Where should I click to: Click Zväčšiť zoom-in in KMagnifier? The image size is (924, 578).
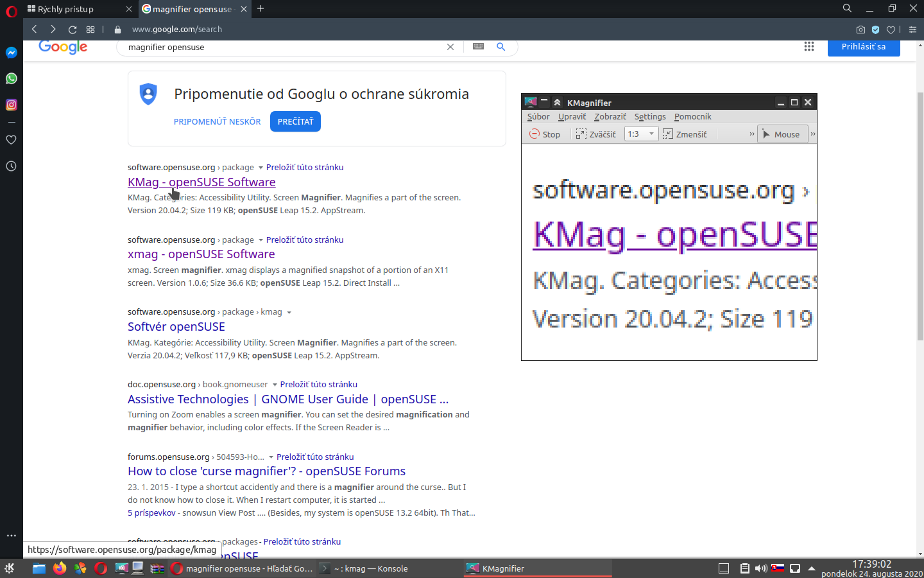595,134
